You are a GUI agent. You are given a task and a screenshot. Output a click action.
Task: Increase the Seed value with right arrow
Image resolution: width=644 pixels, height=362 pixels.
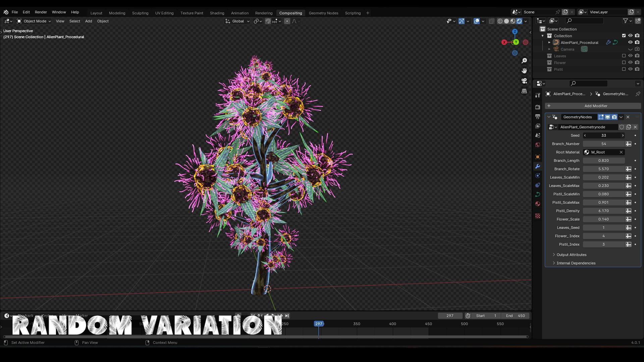point(623,135)
